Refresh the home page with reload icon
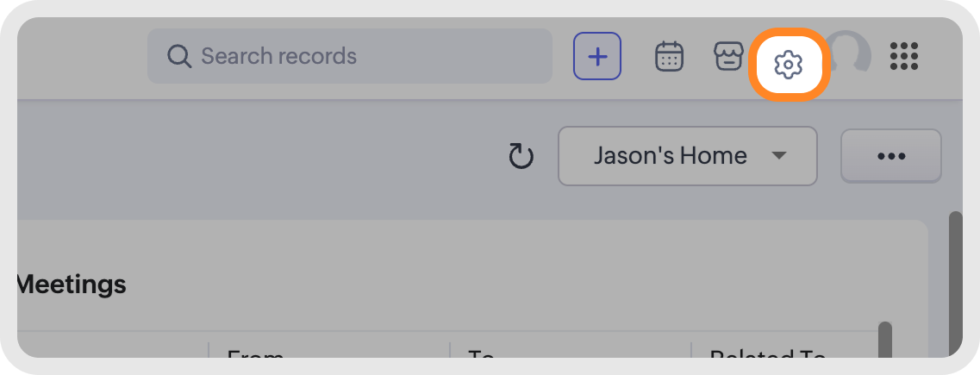 click(x=521, y=157)
